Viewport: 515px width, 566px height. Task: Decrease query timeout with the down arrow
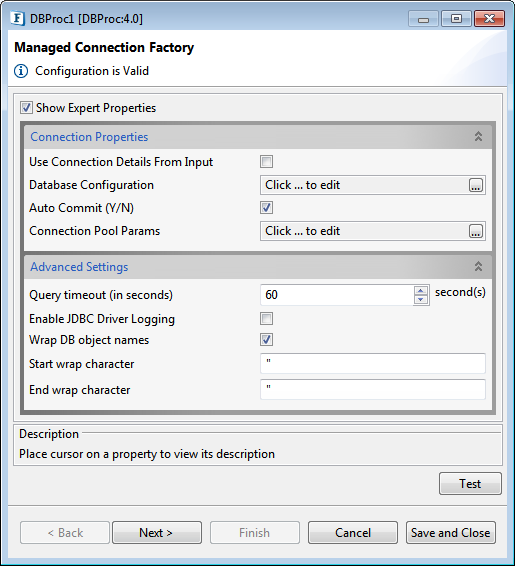[420, 300]
